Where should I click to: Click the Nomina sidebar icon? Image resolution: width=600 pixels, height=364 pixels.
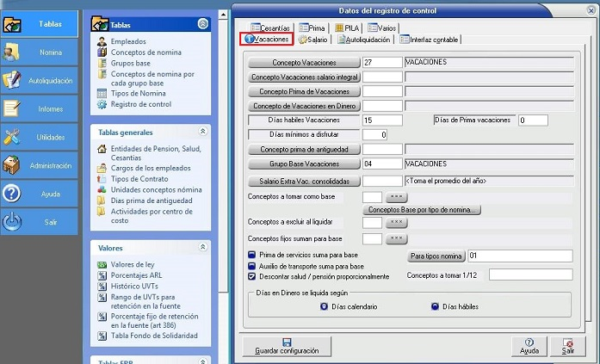[12, 52]
